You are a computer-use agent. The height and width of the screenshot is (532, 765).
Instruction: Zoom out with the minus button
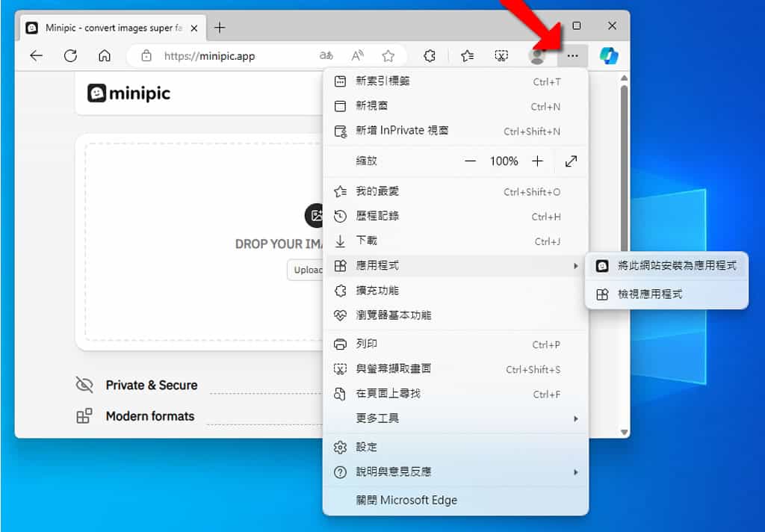point(471,161)
